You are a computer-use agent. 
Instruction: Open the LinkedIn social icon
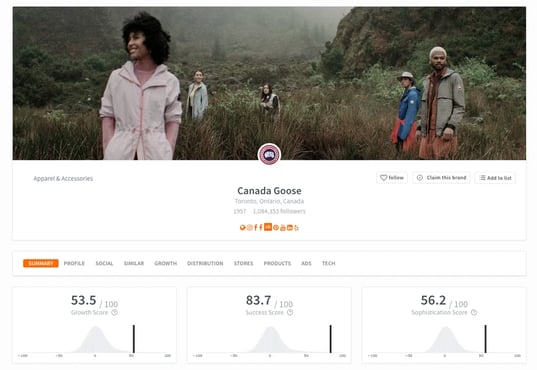pyautogui.click(x=268, y=227)
